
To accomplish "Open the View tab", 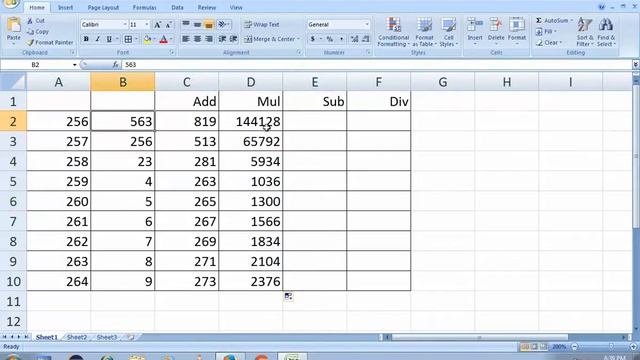I will point(236,8).
